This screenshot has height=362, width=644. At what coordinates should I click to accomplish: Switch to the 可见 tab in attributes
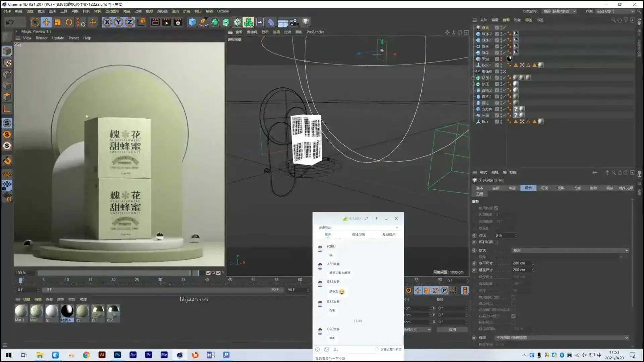[x=544, y=188]
